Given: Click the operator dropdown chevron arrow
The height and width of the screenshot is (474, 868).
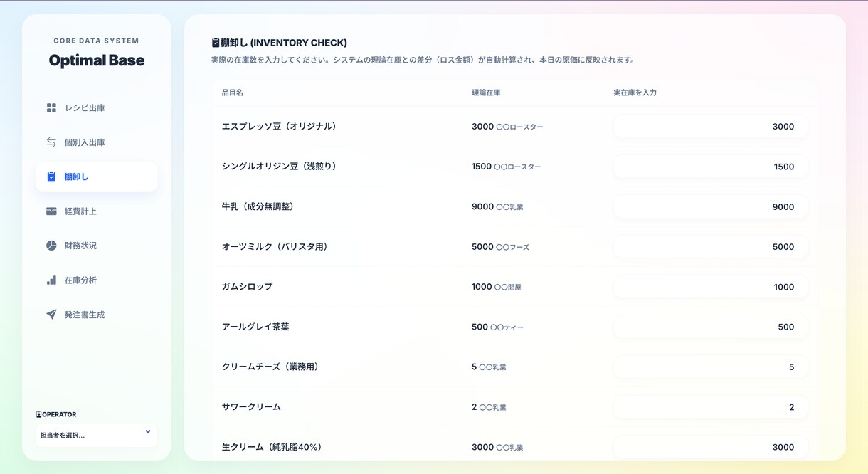Looking at the screenshot, I should tap(148, 432).
